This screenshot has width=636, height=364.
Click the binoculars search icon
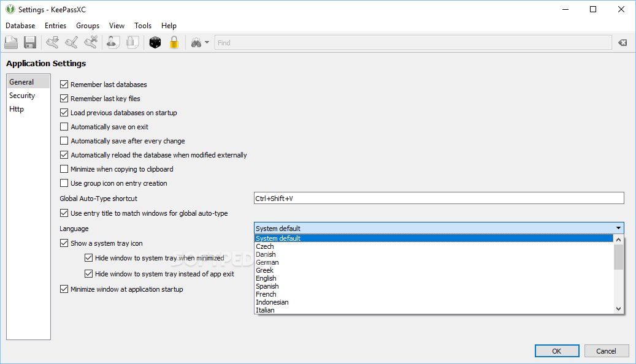(x=196, y=43)
